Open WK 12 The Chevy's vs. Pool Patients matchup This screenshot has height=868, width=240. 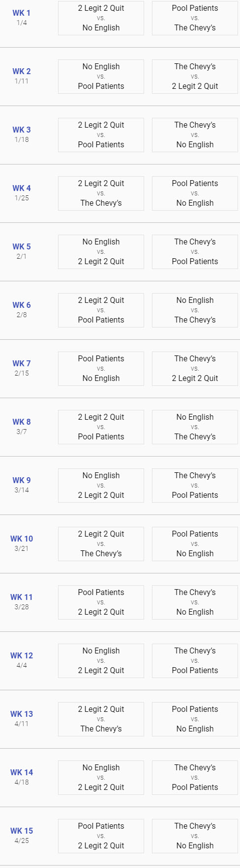pos(195,661)
